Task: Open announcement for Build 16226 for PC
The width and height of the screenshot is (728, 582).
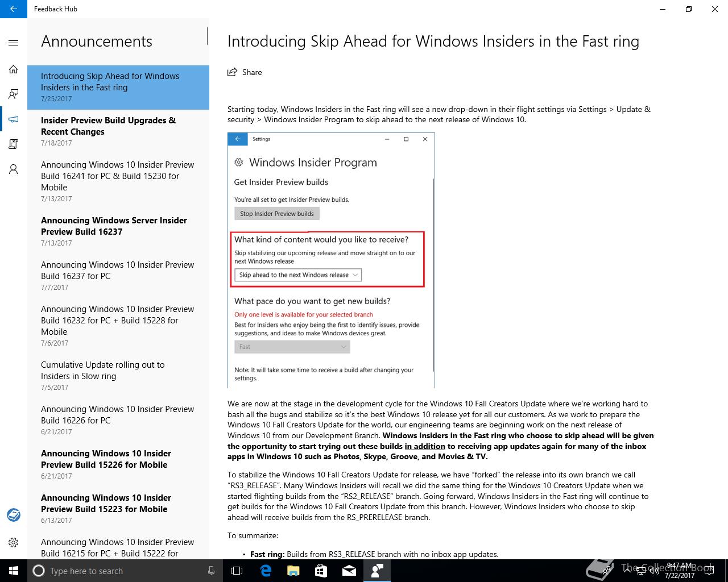Action: (118, 421)
